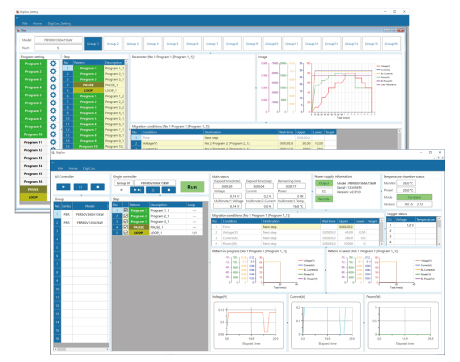This screenshot has width=460, height=362.
Task: Toggle checkbox for Program 1 step row
Action: (x=126, y=210)
